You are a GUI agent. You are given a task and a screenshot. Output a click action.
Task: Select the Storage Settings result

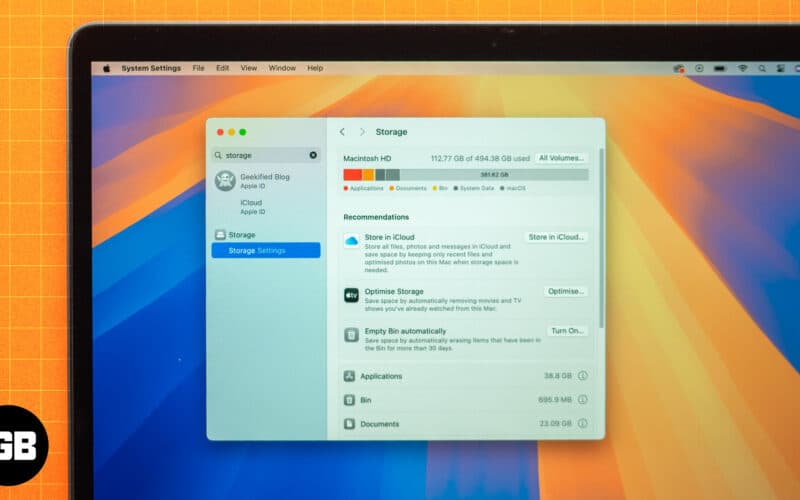click(x=266, y=251)
